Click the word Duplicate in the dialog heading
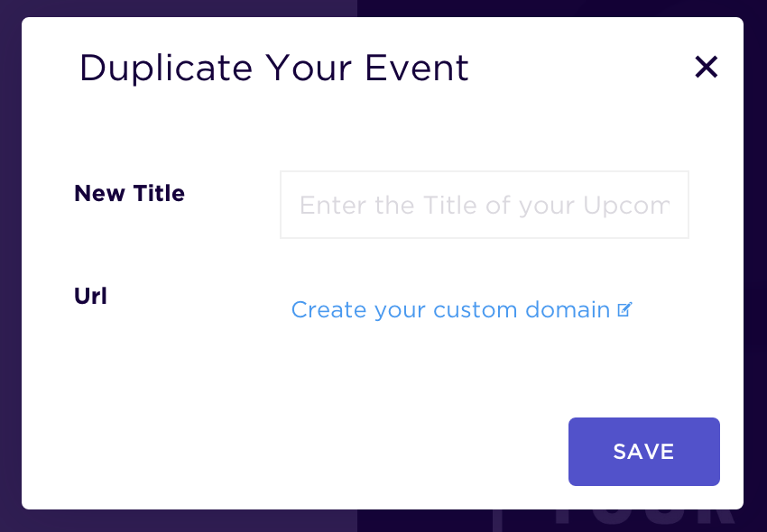The height and width of the screenshot is (532, 767). (166, 69)
